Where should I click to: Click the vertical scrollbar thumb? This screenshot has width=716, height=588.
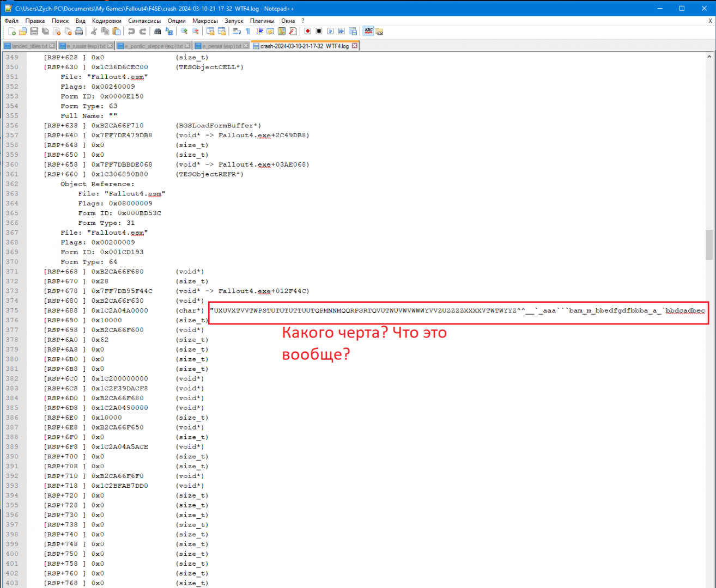click(709, 244)
